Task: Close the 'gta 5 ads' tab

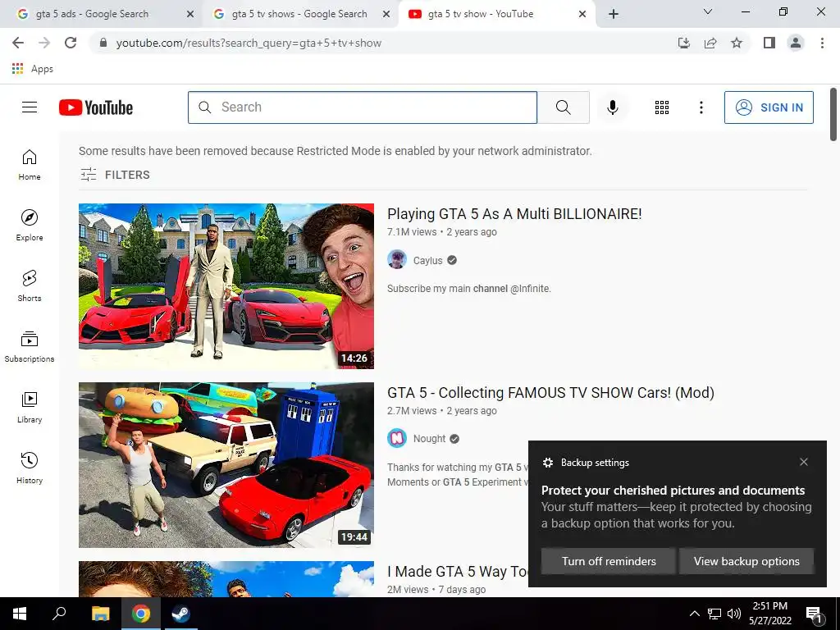Action: point(189,15)
